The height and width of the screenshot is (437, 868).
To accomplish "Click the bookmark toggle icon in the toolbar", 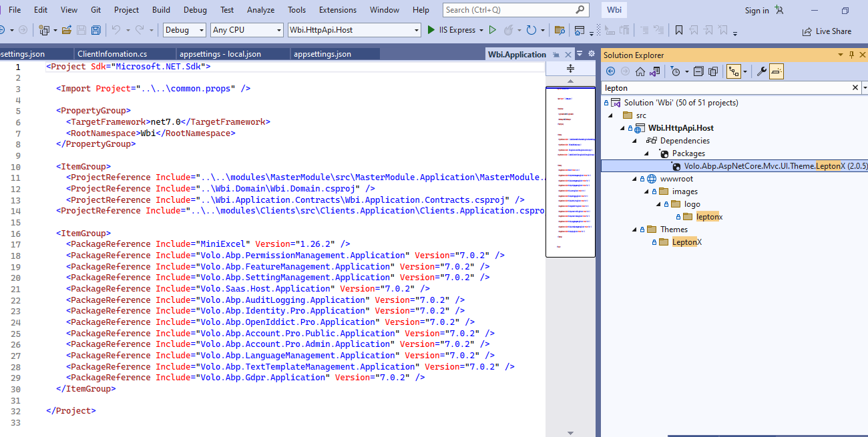I will point(678,30).
